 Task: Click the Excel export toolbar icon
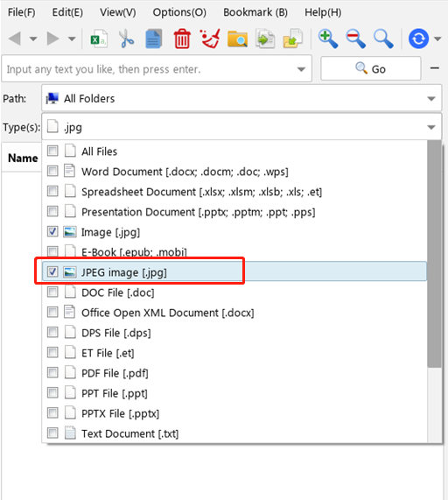(x=99, y=39)
